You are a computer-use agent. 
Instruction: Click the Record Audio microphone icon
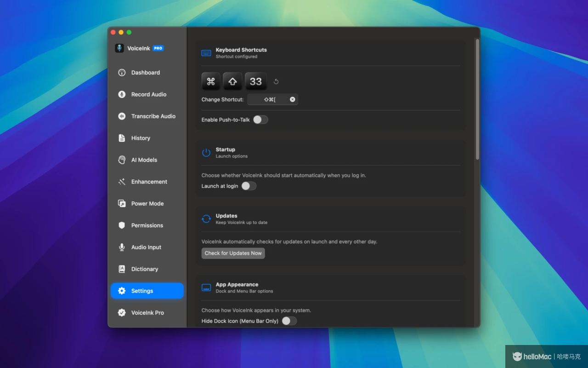tap(122, 94)
